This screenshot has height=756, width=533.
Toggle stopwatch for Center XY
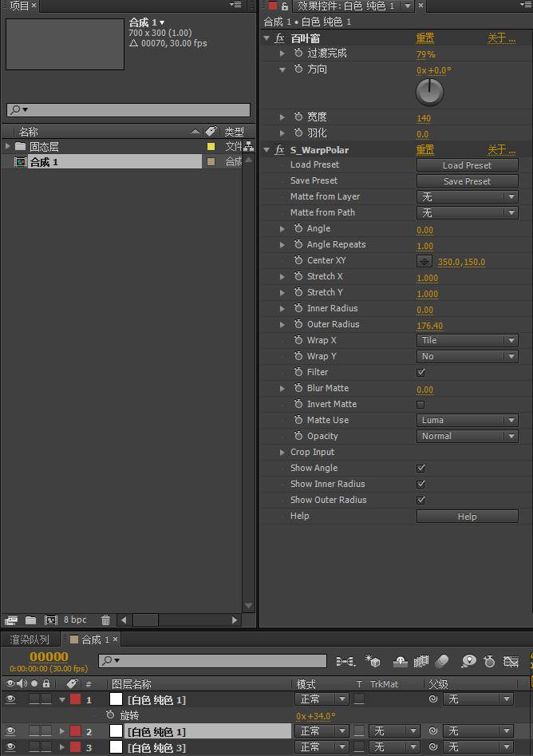pyautogui.click(x=298, y=260)
